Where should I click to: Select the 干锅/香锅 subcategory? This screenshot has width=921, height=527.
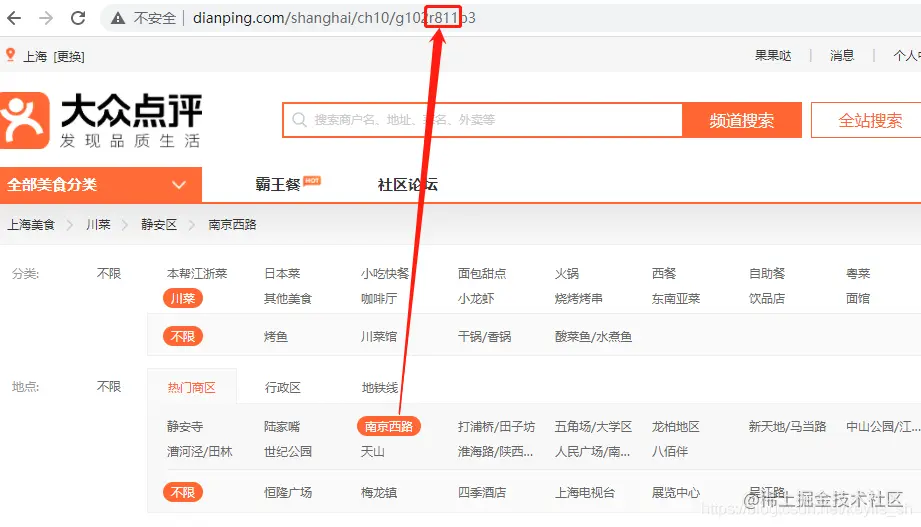484,337
